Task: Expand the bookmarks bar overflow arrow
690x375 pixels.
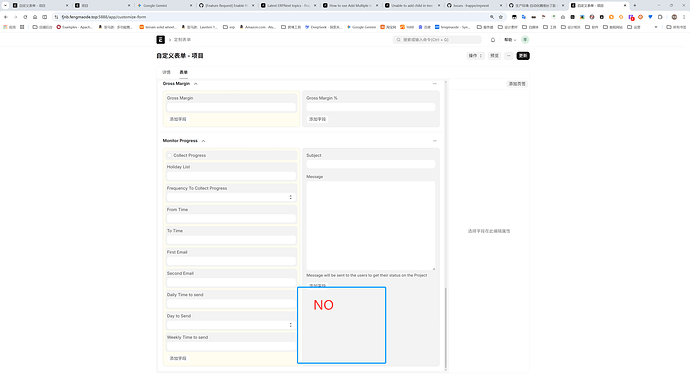Action: point(656,27)
